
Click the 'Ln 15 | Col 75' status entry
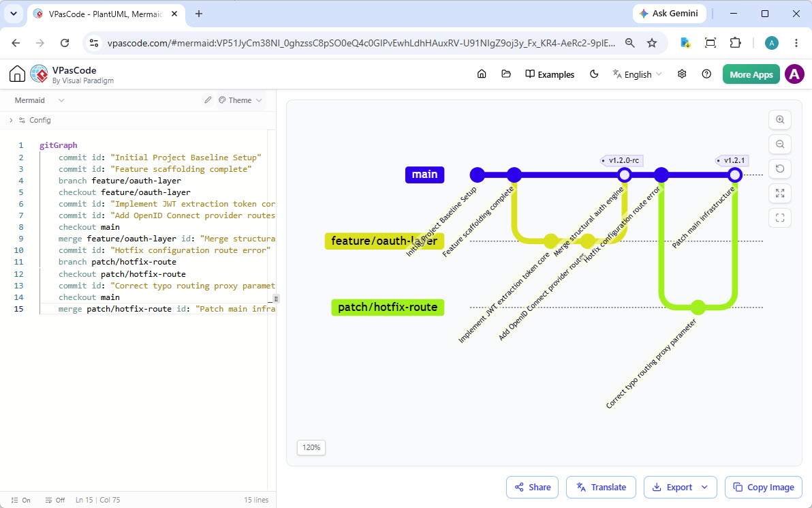[98, 500]
